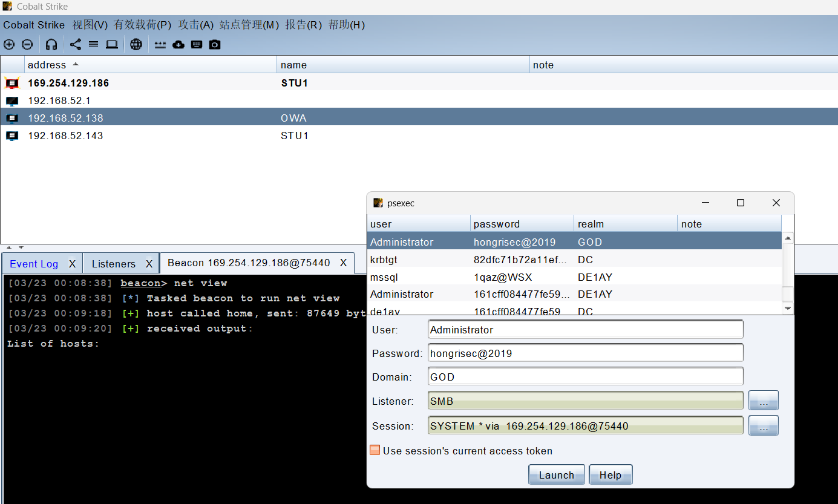Open Downloaded Files cloud icon

[178, 44]
